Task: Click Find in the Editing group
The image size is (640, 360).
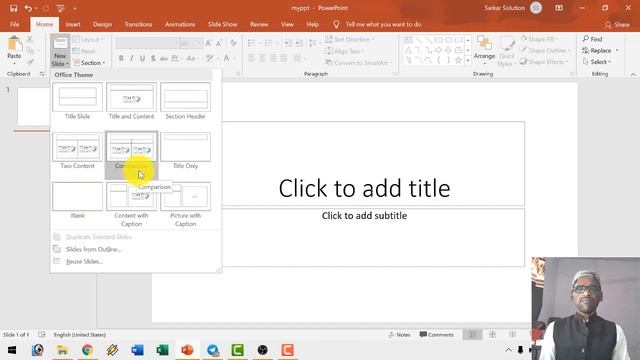Action: tap(593, 39)
